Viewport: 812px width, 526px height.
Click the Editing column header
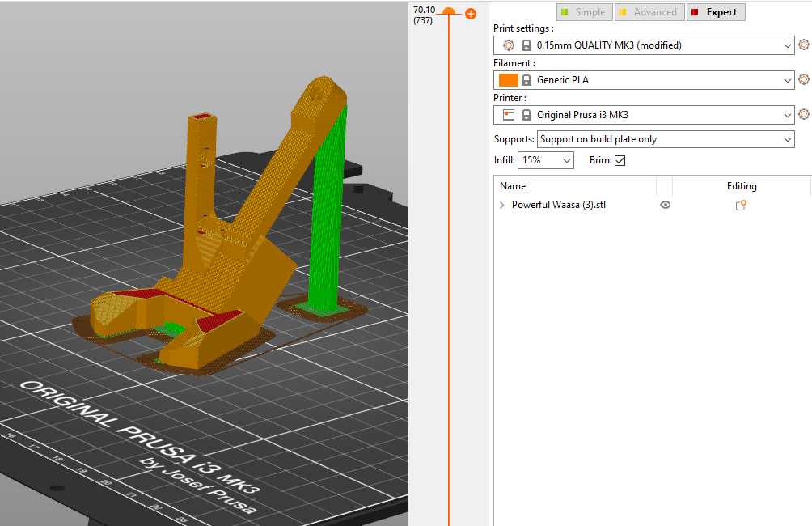point(741,186)
